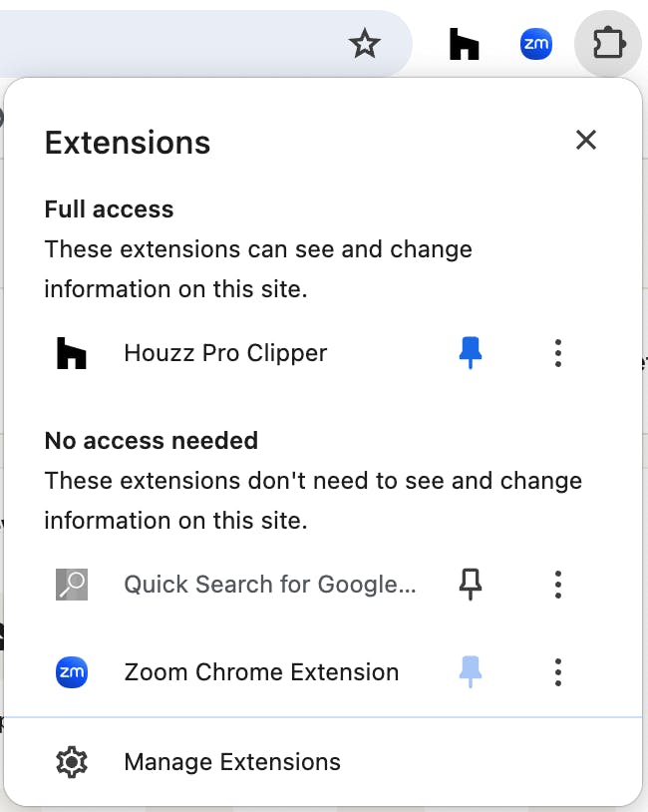Image resolution: width=648 pixels, height=812 pixels.
Task: Select the Zoom Chrome Extension name
Action: 261,672
